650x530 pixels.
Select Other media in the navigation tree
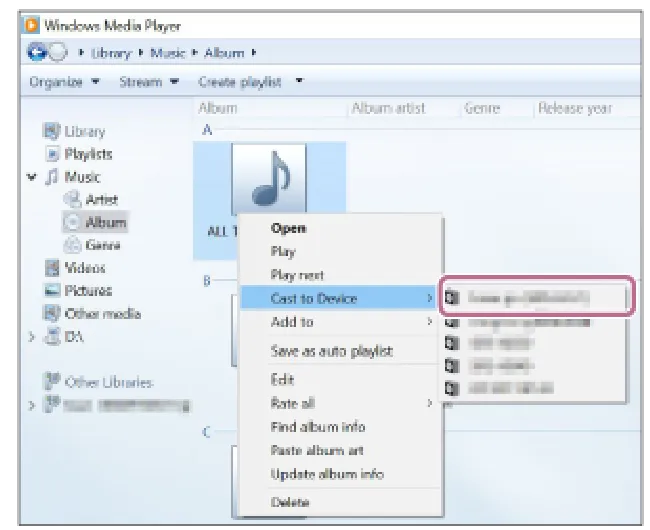pyautogui.click(x=103, y=314)
